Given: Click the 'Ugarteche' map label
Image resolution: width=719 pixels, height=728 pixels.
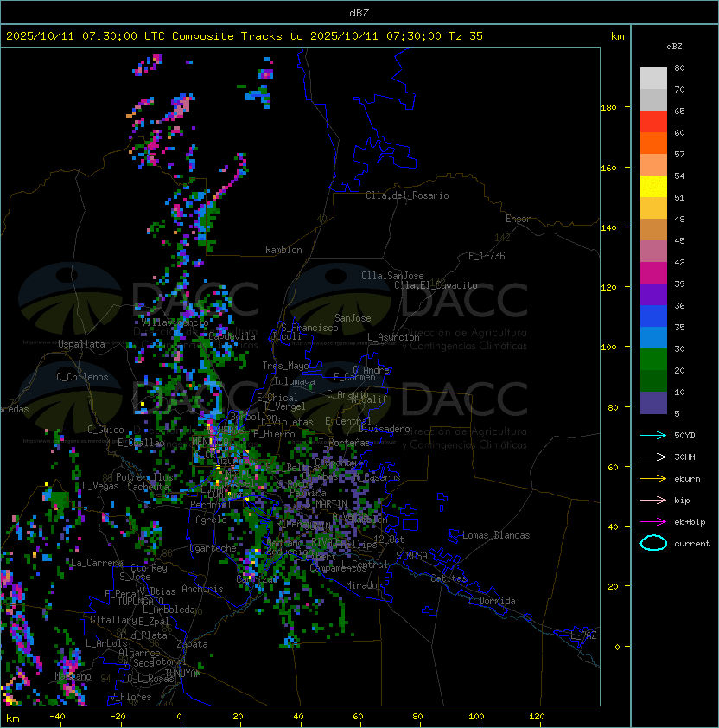Looking at the screenshot, I should 213,548.
